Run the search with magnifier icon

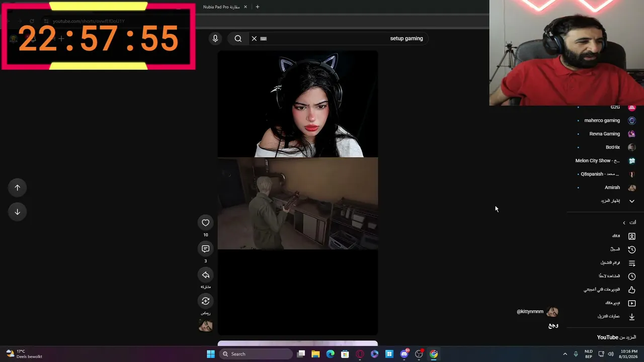(238, 38)
